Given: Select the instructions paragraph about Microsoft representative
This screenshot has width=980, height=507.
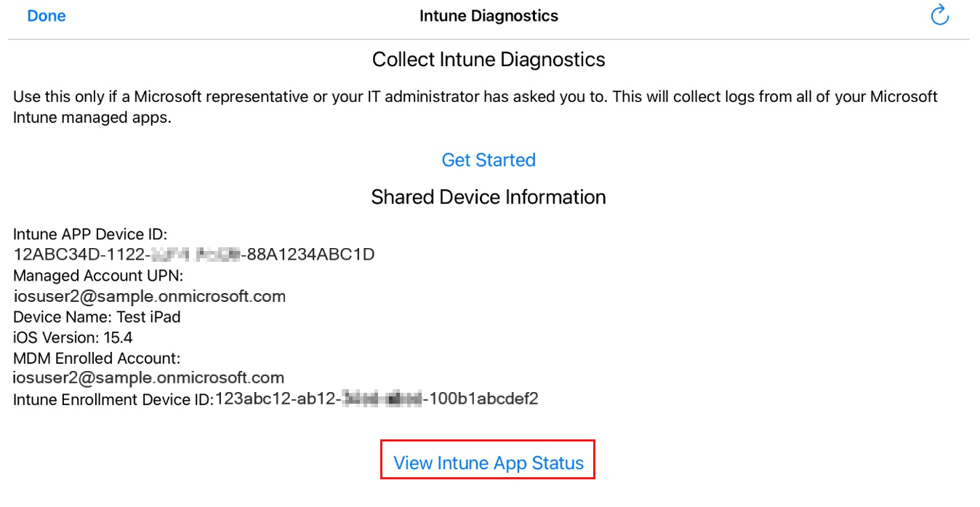Looking at the screenshot, I should [475, 107].
